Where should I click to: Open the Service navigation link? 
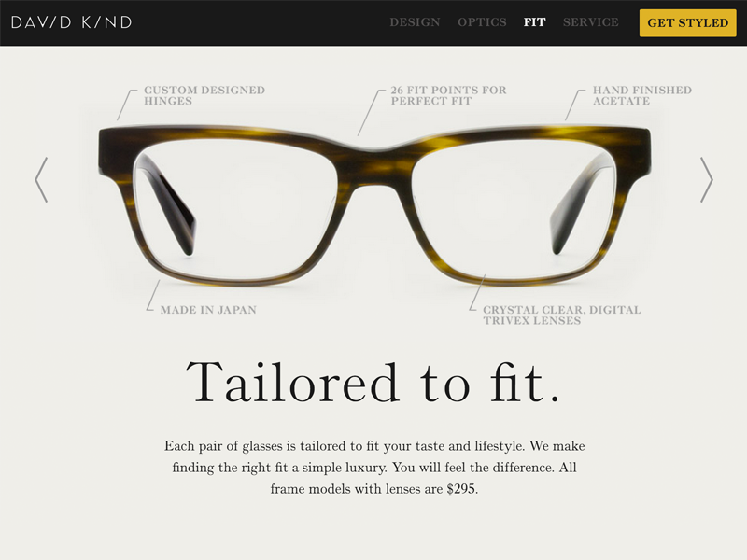tap(591, 22)
